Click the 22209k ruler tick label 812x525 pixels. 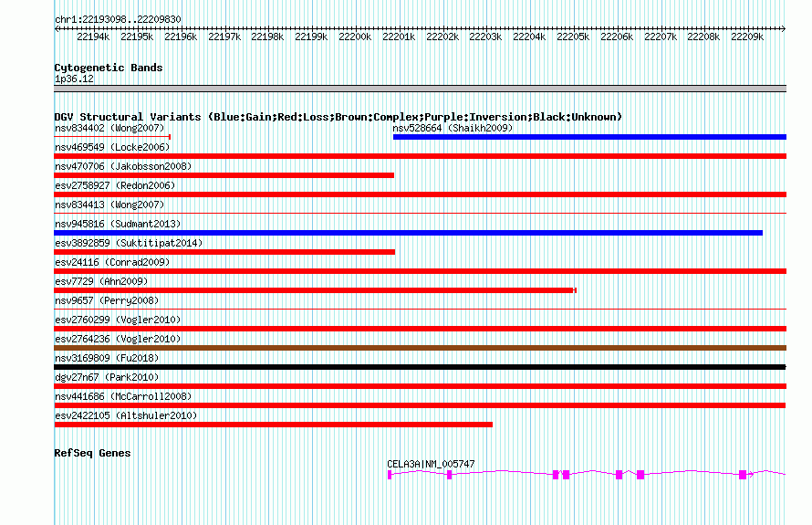point(747,37)
